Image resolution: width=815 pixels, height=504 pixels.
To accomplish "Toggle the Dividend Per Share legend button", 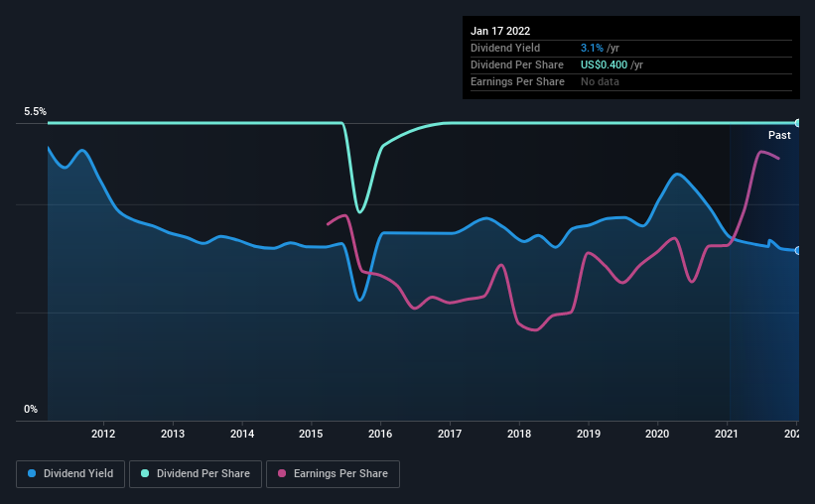I will pyautogui.click(x=196, y=474).
